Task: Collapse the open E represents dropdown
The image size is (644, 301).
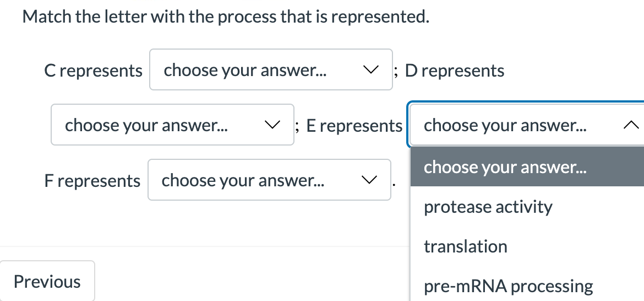Action: (523, 125)
